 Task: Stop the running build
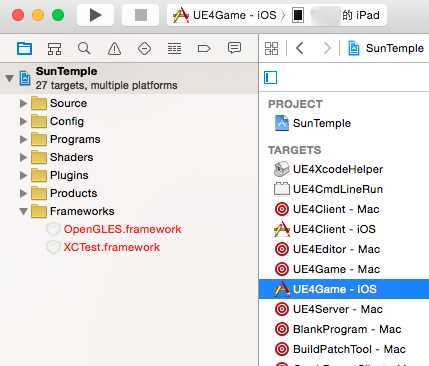click(141, 15)
